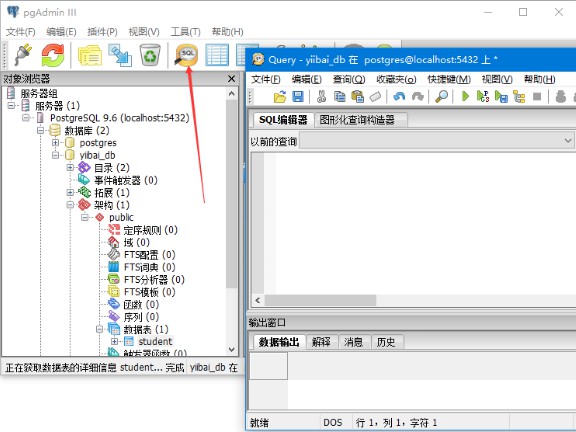Drop the selected object using the recycle bin icon

150,55
